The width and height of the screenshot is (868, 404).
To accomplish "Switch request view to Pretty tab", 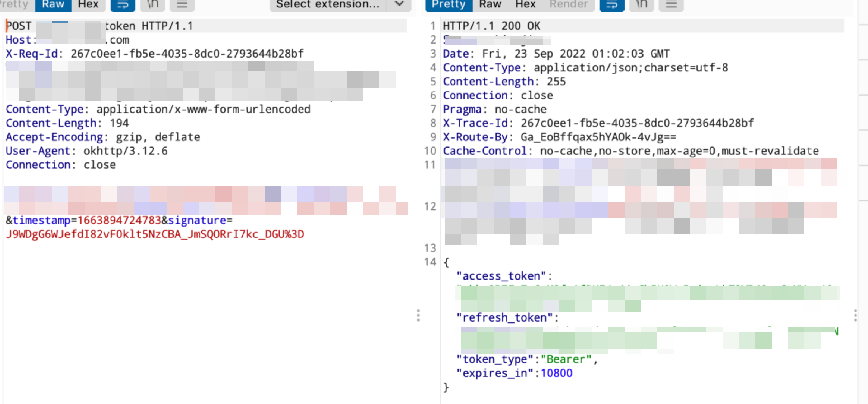I will tap(14, 4).
